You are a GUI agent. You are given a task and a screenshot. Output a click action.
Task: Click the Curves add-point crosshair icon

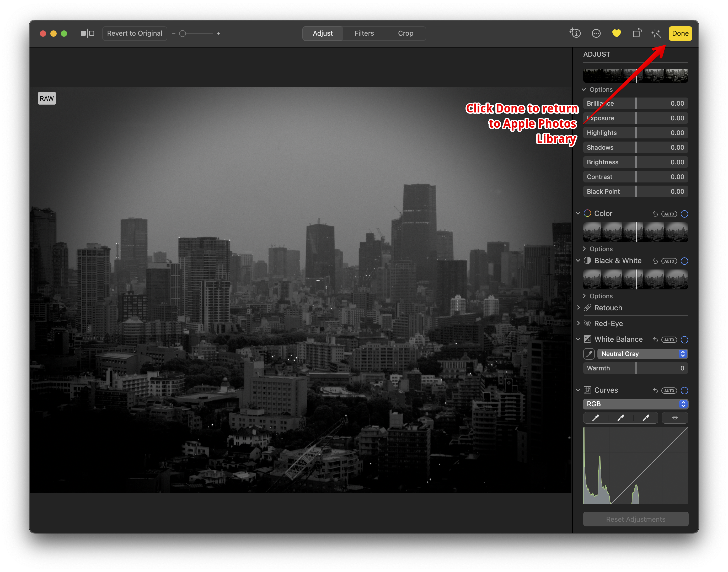click(x=675, y=418)
